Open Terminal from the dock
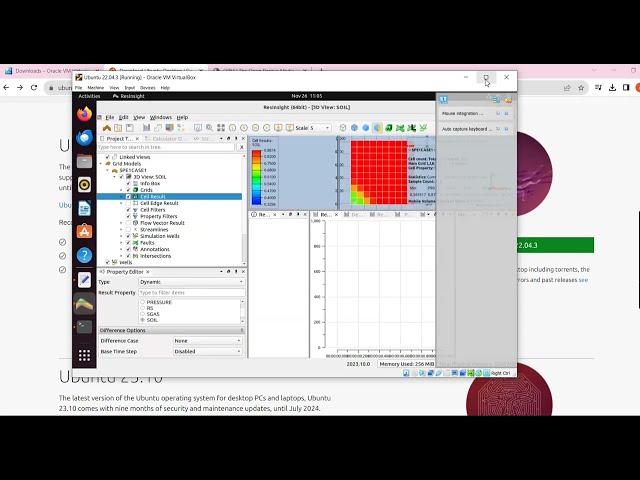The image size is (640, 480). point(84,327)
